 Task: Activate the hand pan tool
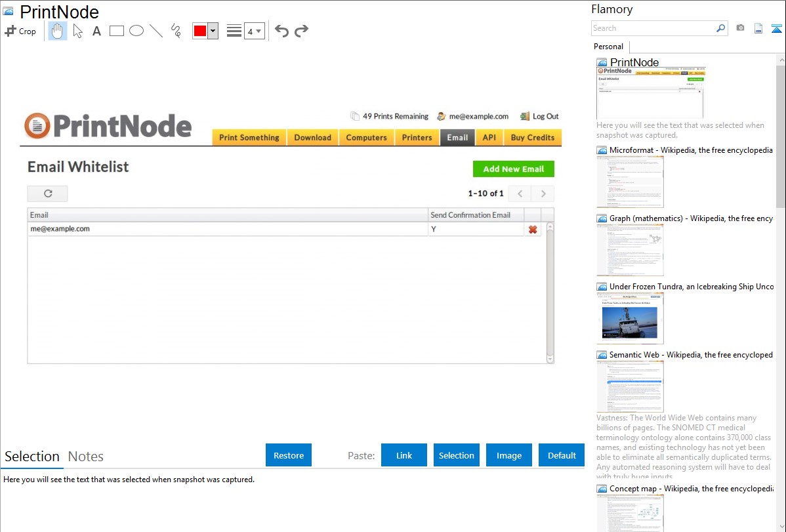58,31
